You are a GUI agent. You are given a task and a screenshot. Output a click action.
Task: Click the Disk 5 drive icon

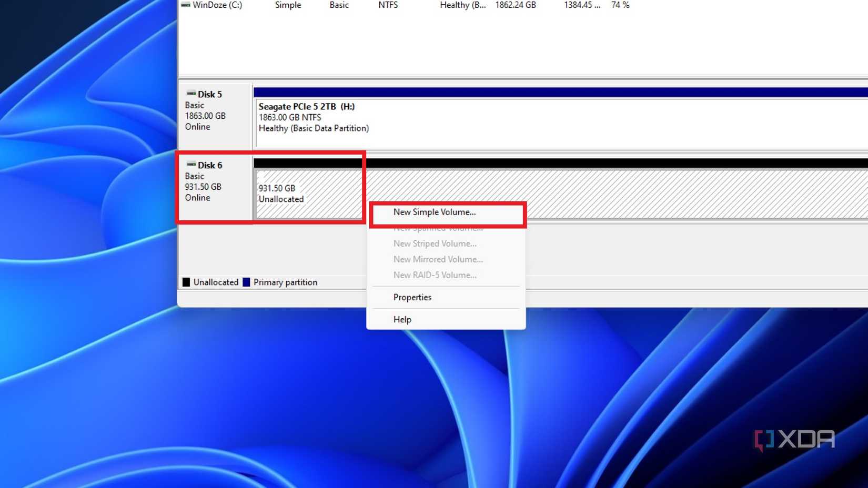coord(191,93)
